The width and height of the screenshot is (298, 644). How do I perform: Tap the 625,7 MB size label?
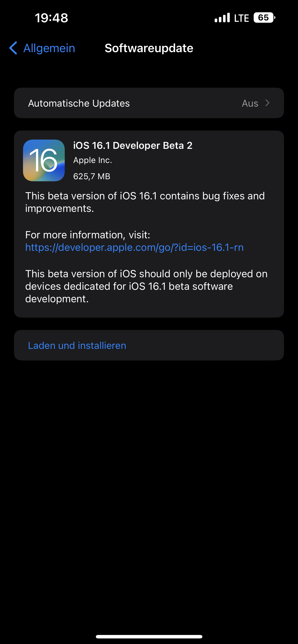click(92, 176)
